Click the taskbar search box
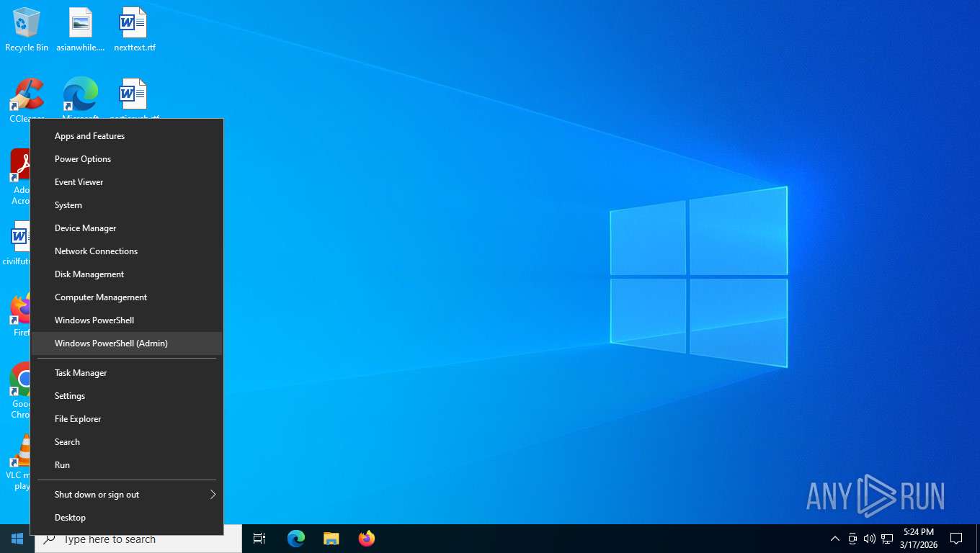 pyautogui.click(x=138, y=539)
